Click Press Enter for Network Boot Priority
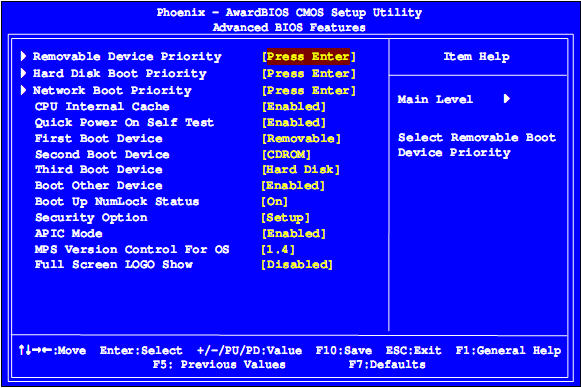 (309, 90)
